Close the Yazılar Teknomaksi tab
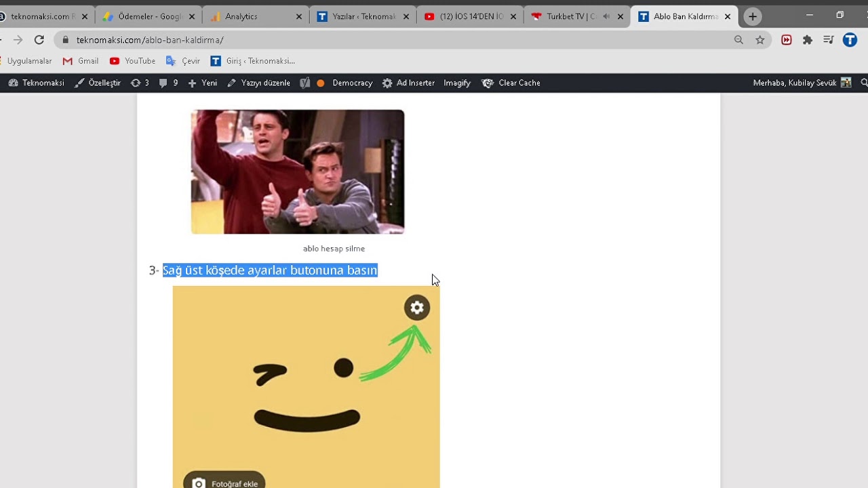Image resolution: width=868 pixels, height=488 pixels. (x=406, y=16)
